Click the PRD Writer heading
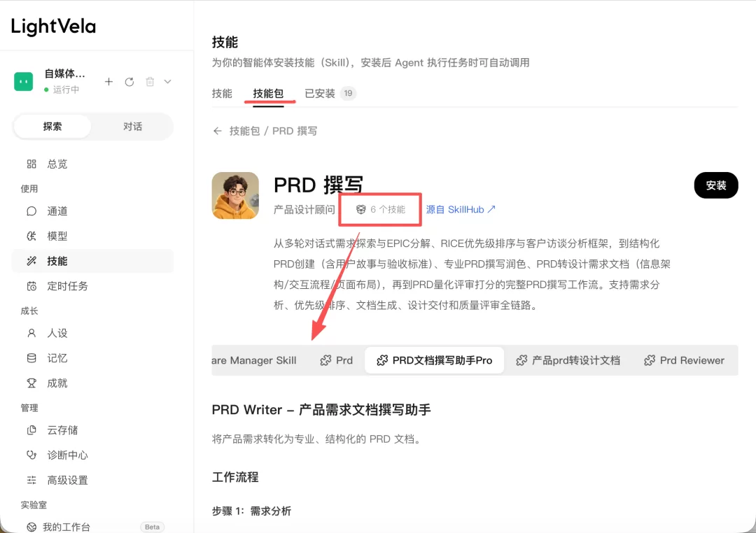Image resolution: width=756 pixels, height=533 pixels. click(321, 410)
